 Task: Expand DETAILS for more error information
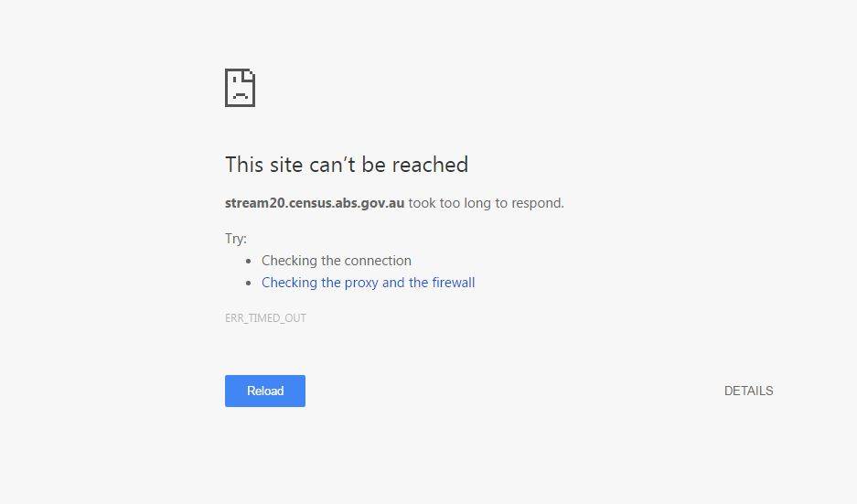click(748, 391)
